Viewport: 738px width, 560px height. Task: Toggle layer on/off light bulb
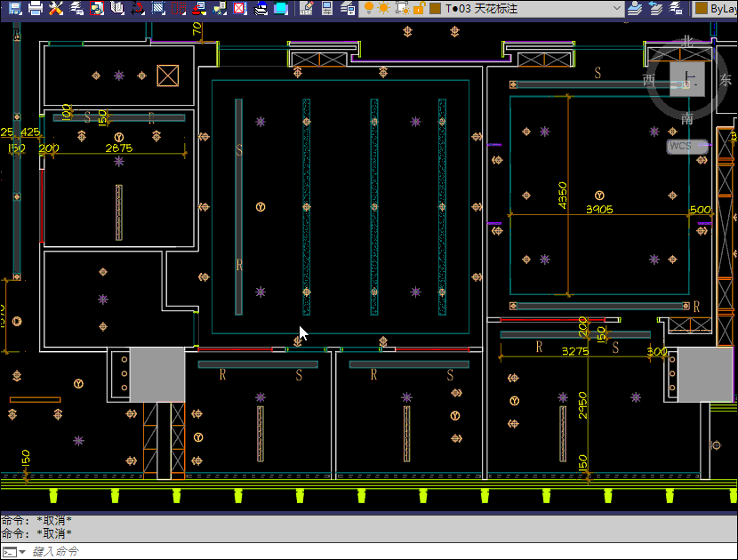[x=369, y=8]
